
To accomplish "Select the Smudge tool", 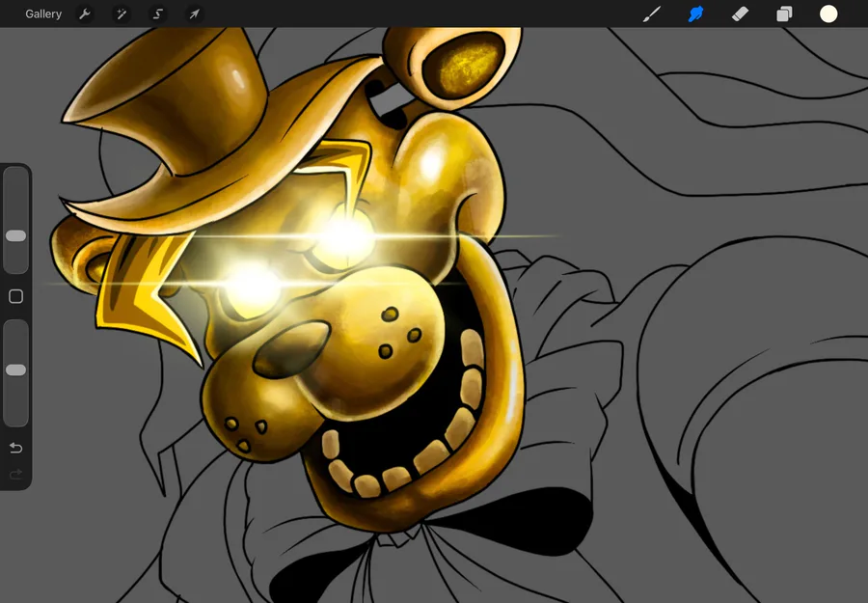I will (x=695, y=14).
